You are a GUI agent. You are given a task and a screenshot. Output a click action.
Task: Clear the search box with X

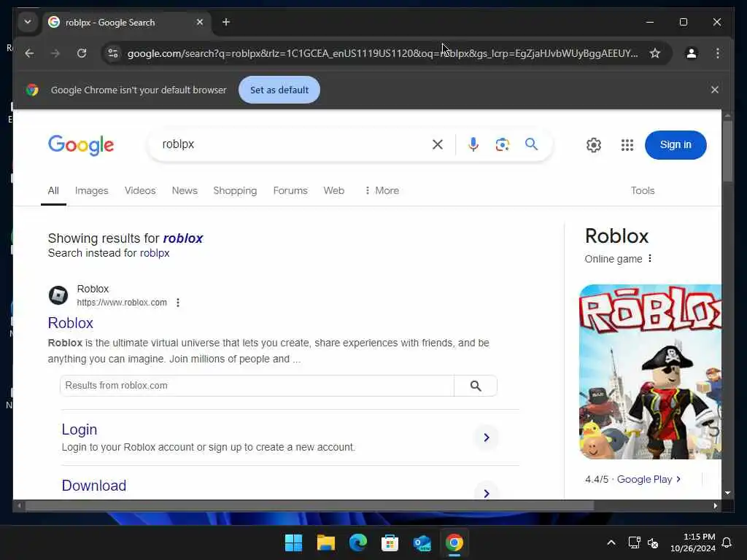438,144
